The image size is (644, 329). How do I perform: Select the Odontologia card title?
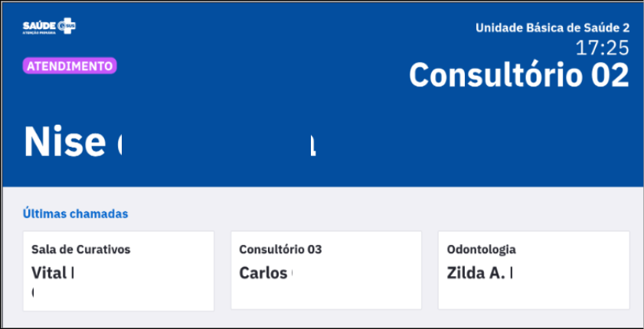coord(482,249)
